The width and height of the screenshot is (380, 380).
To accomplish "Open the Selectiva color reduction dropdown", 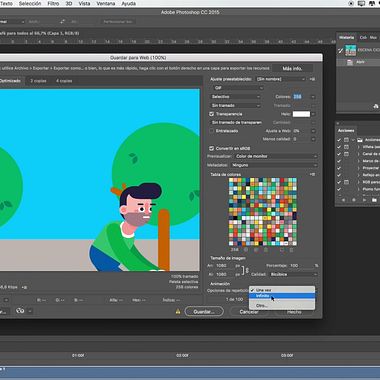I will 236,97.
